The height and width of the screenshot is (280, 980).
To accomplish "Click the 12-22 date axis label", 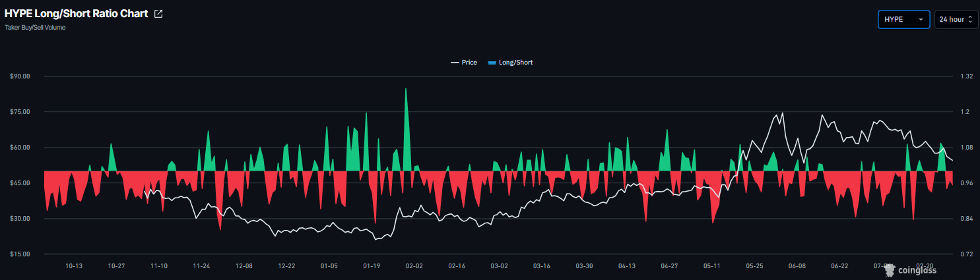I will click(286, 266).
